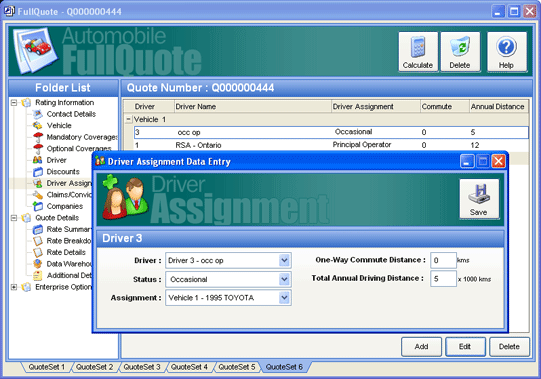
Task: Select the 'RSA - Ontario' driver row
Action: click(x=331, y=145)
